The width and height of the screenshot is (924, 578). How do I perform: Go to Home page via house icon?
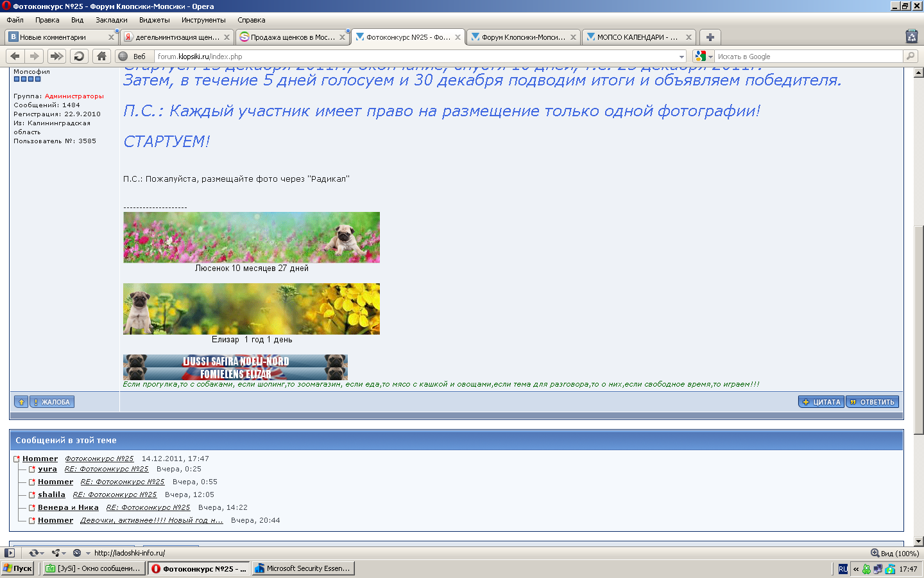101,57
